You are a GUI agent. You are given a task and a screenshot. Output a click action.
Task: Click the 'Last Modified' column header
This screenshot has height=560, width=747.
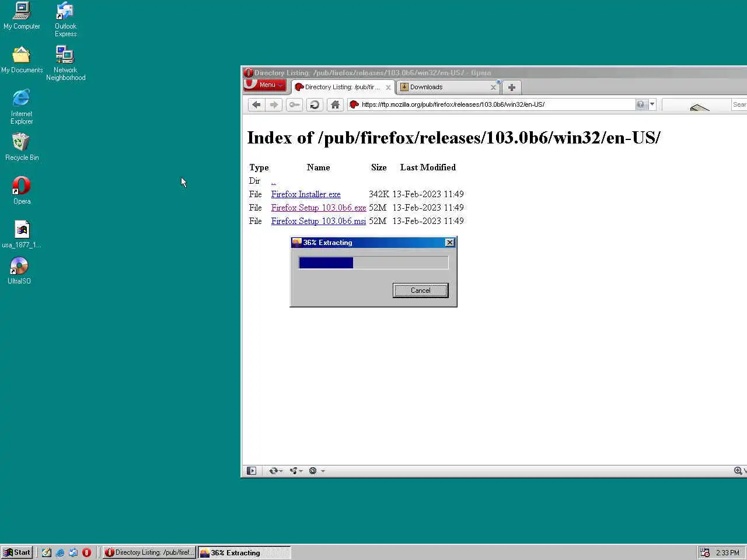428,167
